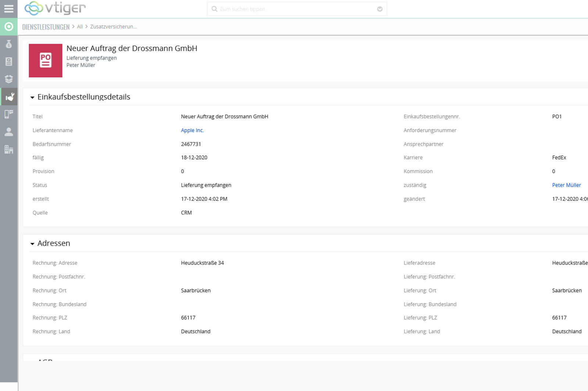
Task: Click the document badge sidebar icon
Action: point(9,61)
